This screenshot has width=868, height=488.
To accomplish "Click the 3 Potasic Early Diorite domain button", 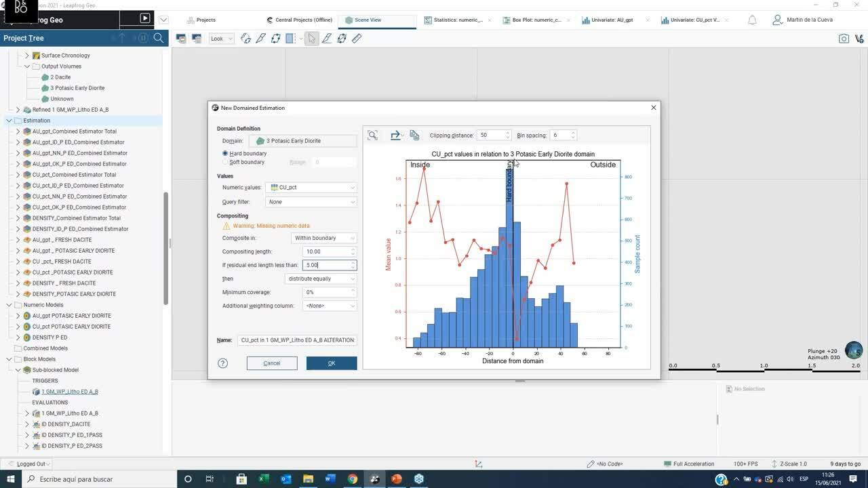I will click(x=302, y=141).
